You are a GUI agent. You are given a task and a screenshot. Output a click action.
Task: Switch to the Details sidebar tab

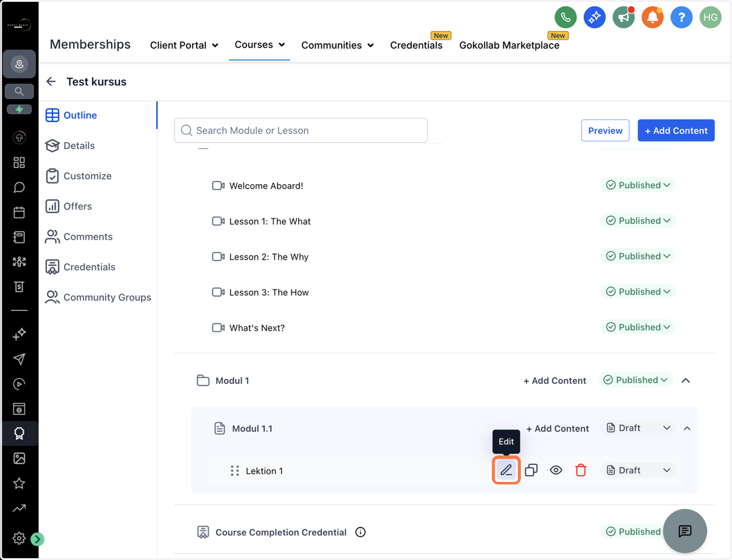coord(79,146)
